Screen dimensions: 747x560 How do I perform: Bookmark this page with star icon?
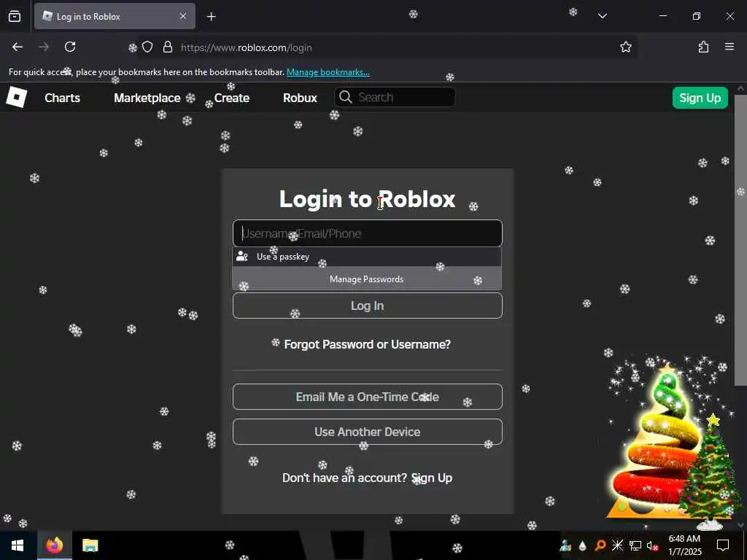tap(625, 47)
